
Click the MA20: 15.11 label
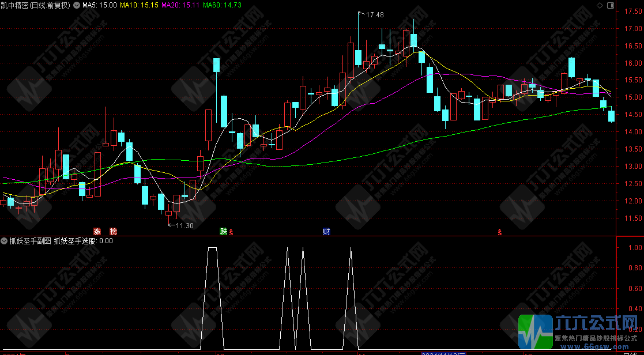[181, 5]
